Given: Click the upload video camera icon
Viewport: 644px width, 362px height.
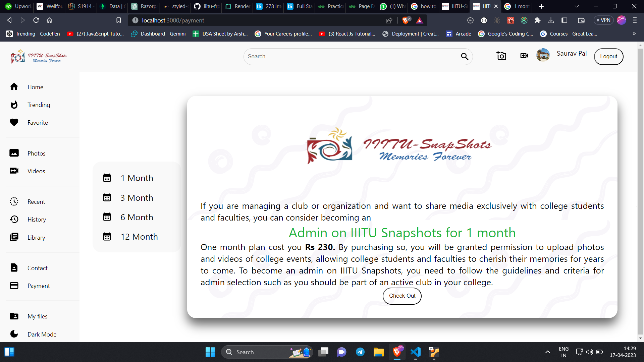Looking at the screenshot, I should pyautogui.click(x=524, y=56).
